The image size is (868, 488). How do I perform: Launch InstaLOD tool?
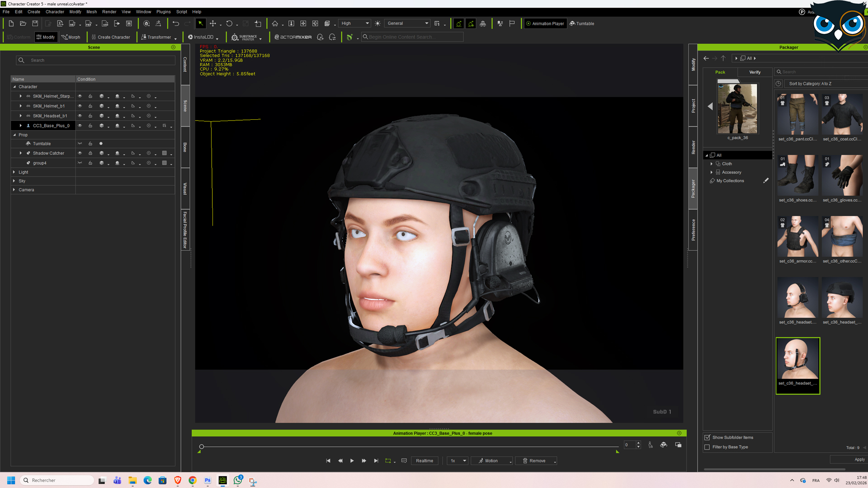pyautogui.click(x=201, y=37)
